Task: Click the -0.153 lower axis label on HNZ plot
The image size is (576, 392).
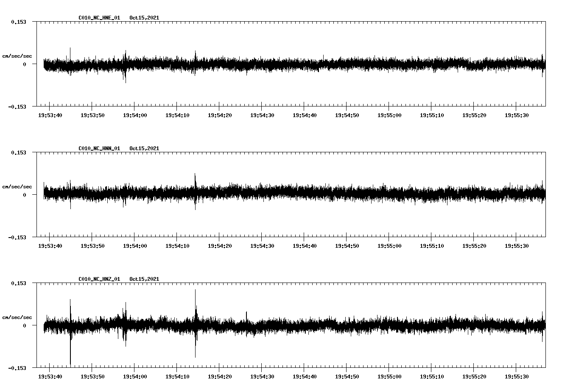Action: (x=17, y=368)
